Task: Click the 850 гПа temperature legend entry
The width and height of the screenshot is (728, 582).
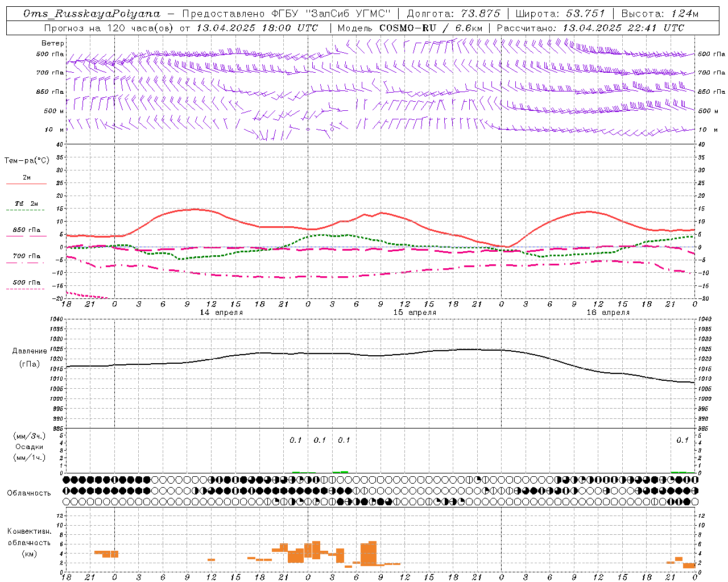Action: [27, 230]
